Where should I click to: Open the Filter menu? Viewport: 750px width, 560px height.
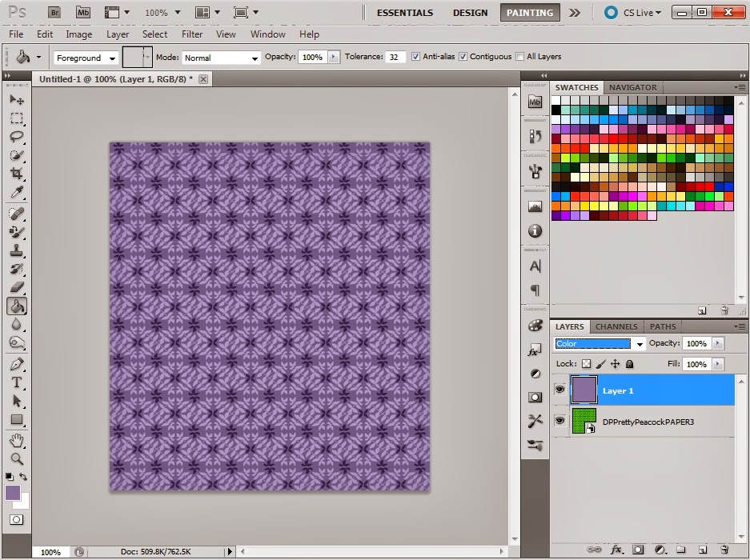pyautogui.click(x=192, y=34)
